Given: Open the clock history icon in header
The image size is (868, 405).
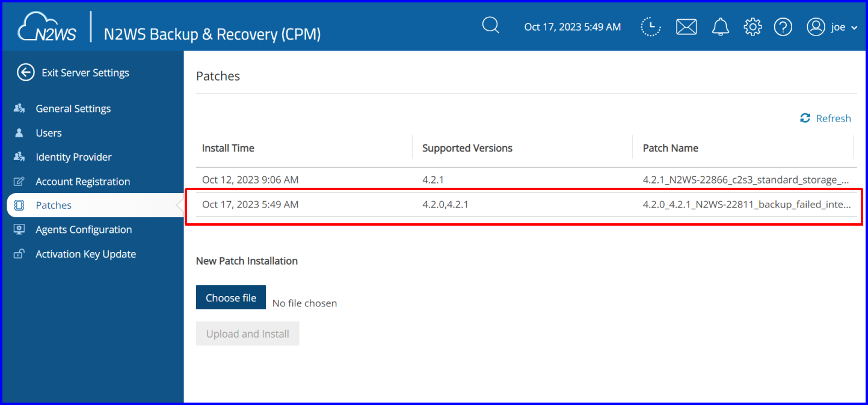Looking at the screenshot, I should [650, 26].
